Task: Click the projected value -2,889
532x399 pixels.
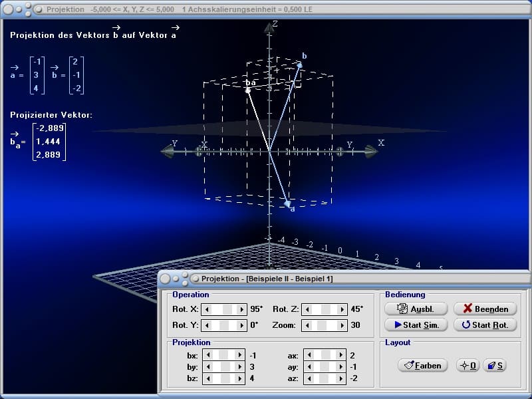Action: [50, 128]
